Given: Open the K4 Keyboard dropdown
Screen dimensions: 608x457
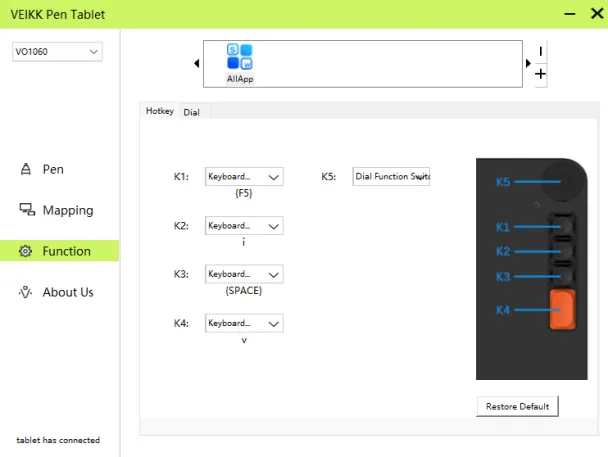Looking at the screenshot, I should [x=244, y=323].
